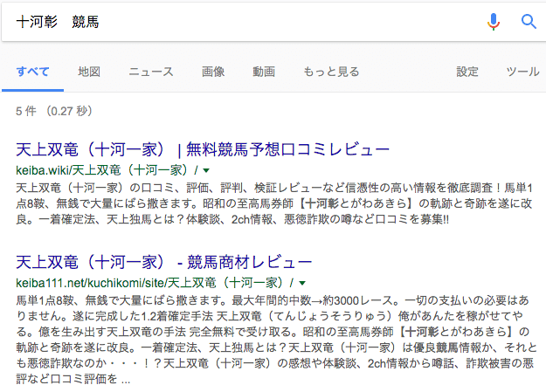Open result 天上双竜 無料競馬予想口コミレビュー
Screen dimensions: 546x392
click(x=203, y=149)
